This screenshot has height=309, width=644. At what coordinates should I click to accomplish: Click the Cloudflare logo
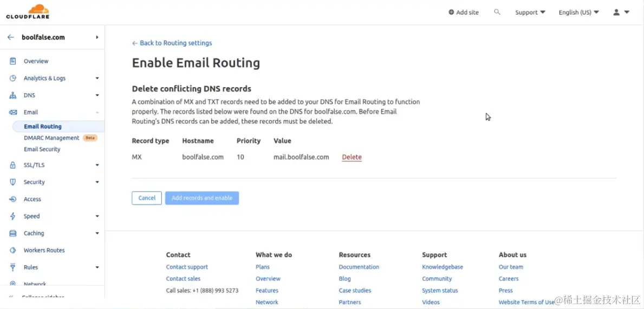[28, 11]
